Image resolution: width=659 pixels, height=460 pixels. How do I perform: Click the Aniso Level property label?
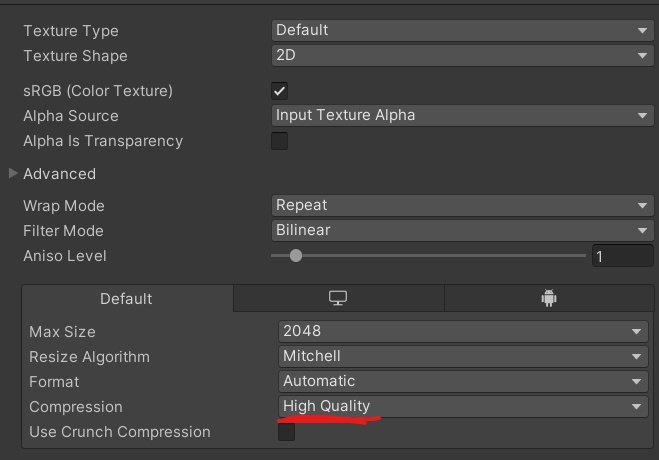tap(65, 256)
